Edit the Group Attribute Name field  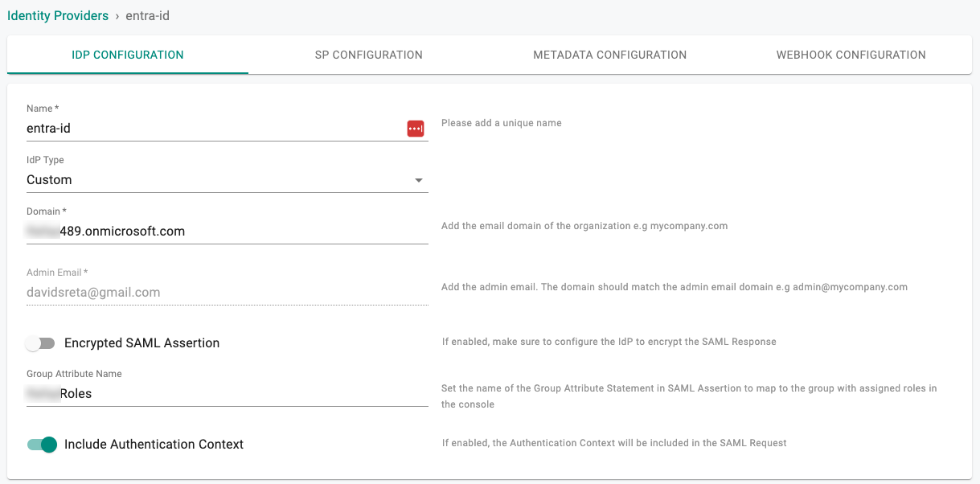click(228, 393)
